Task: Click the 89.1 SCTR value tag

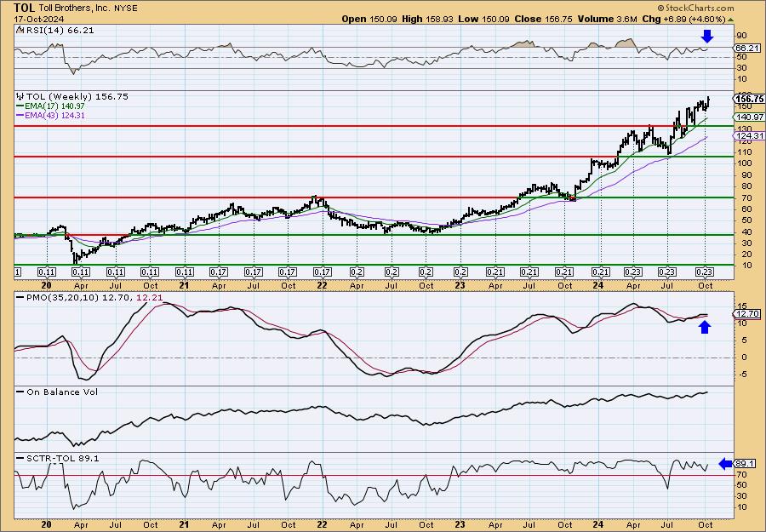Action: [x=745, y=464]
